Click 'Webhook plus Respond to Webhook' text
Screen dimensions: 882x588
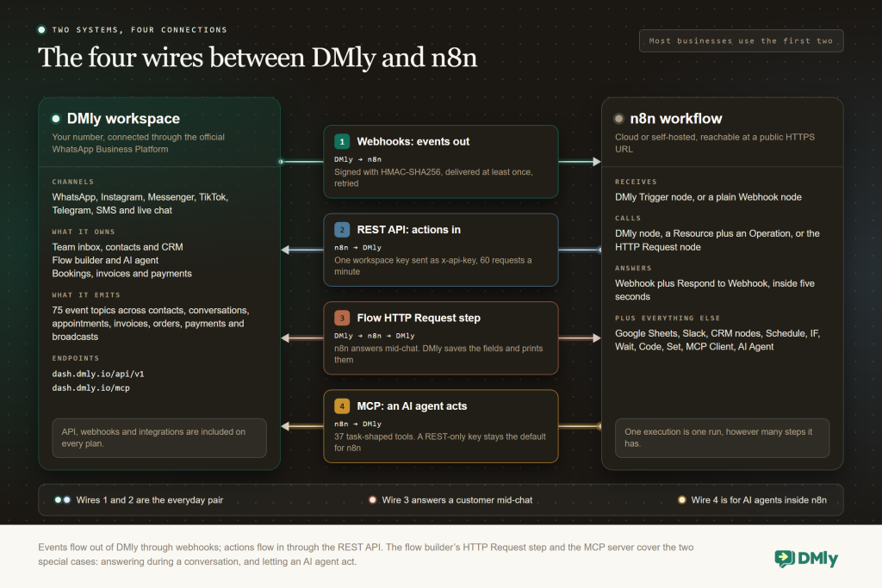click(x=714, y=290)
